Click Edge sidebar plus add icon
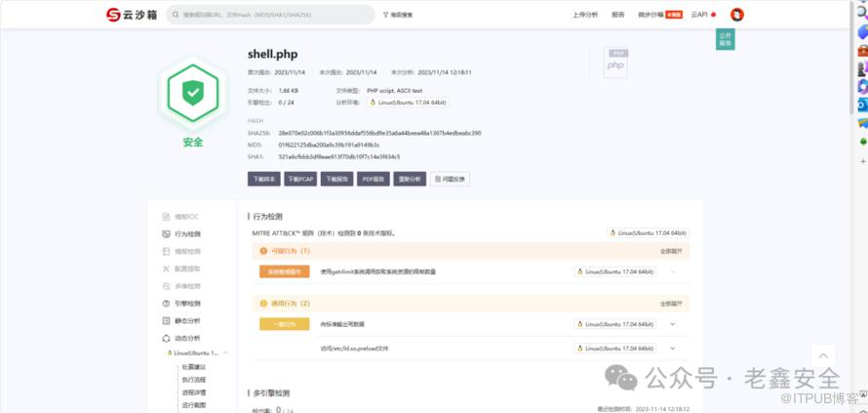This screenshot has height=413, width=868. 862,161
